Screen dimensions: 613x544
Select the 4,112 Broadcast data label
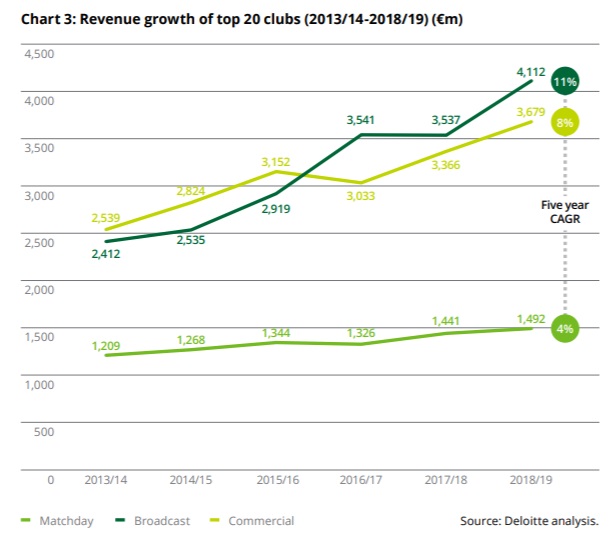click(530, 71)
